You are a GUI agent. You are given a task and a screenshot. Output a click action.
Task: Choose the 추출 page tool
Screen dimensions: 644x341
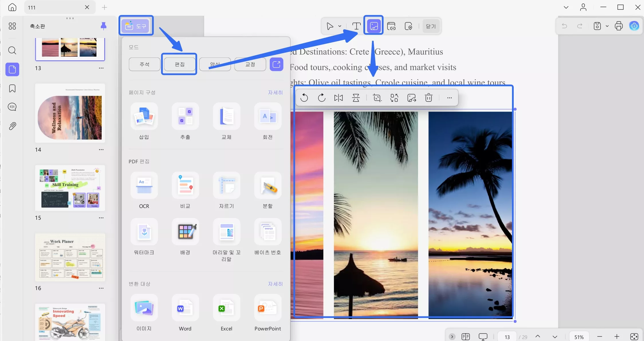tap(185, 122)
